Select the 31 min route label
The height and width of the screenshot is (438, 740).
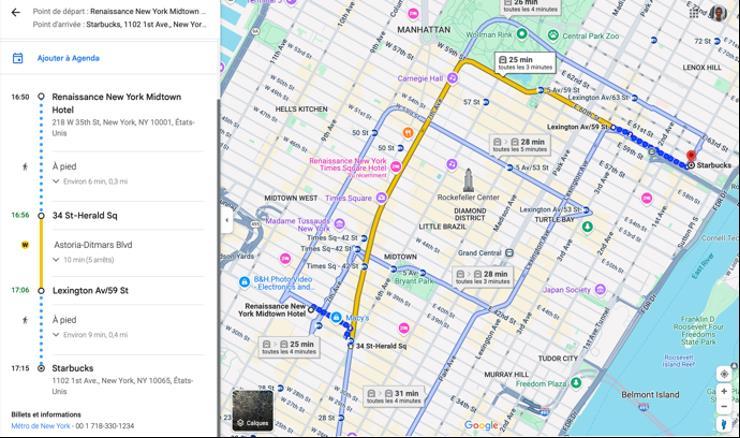pos(394,396)
